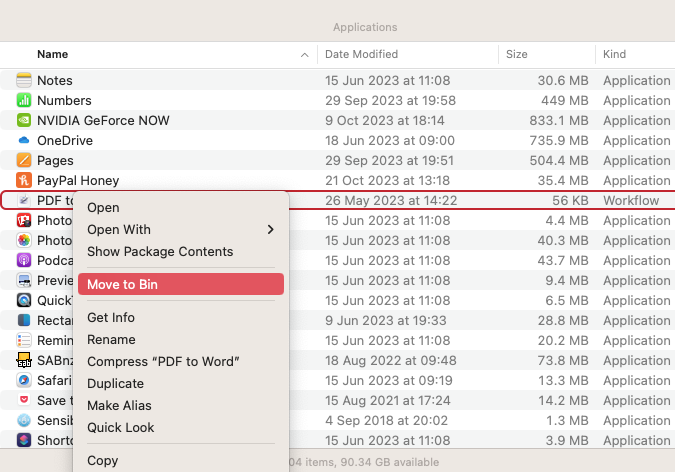
Task: Select Open With in context menu
Action: coord(181,230)
